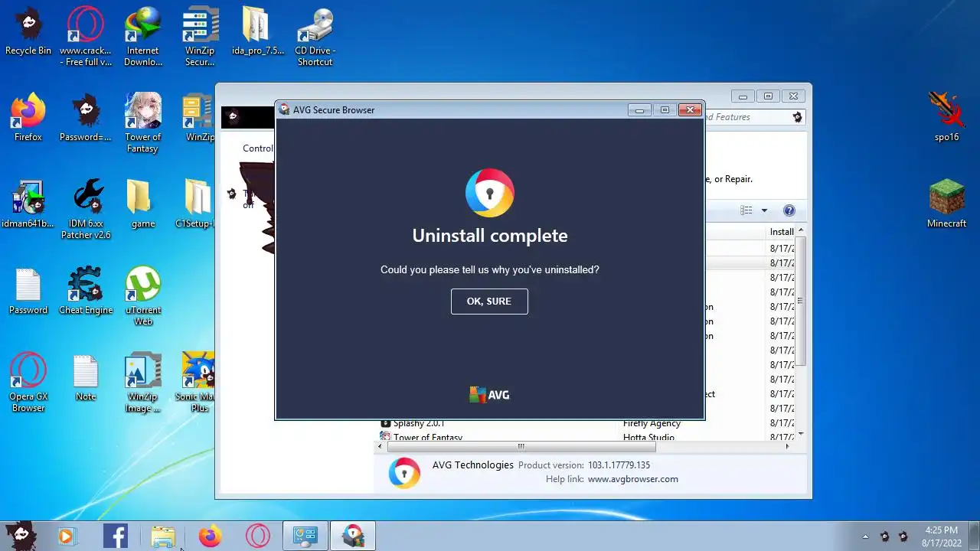Screen dimensions: 980x551
Task: Open the view options dropdown in Programs window
Action: point(764,210)
